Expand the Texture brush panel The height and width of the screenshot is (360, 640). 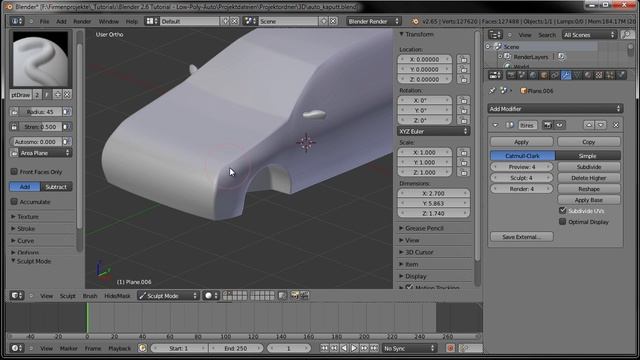27,217
